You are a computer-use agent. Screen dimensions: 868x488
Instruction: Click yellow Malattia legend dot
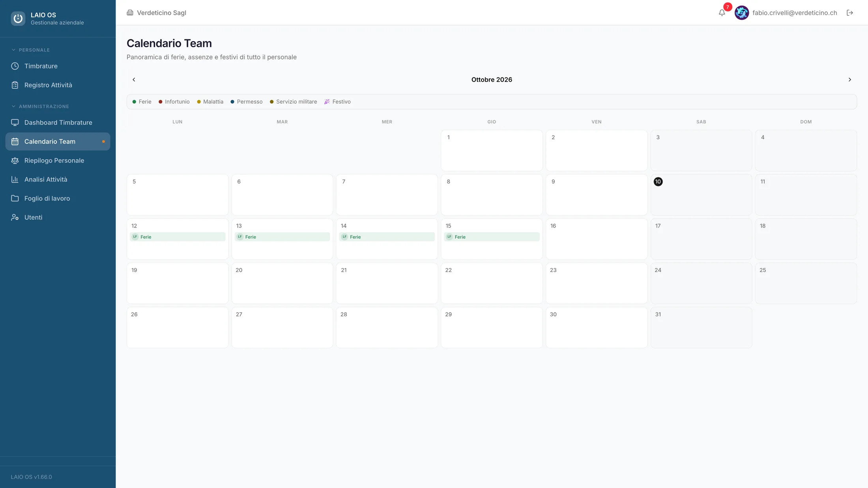pyautogui.click(x=199, y=102)
